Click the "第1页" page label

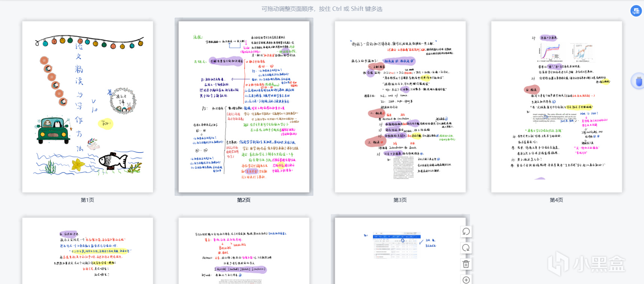pos(88,200)
